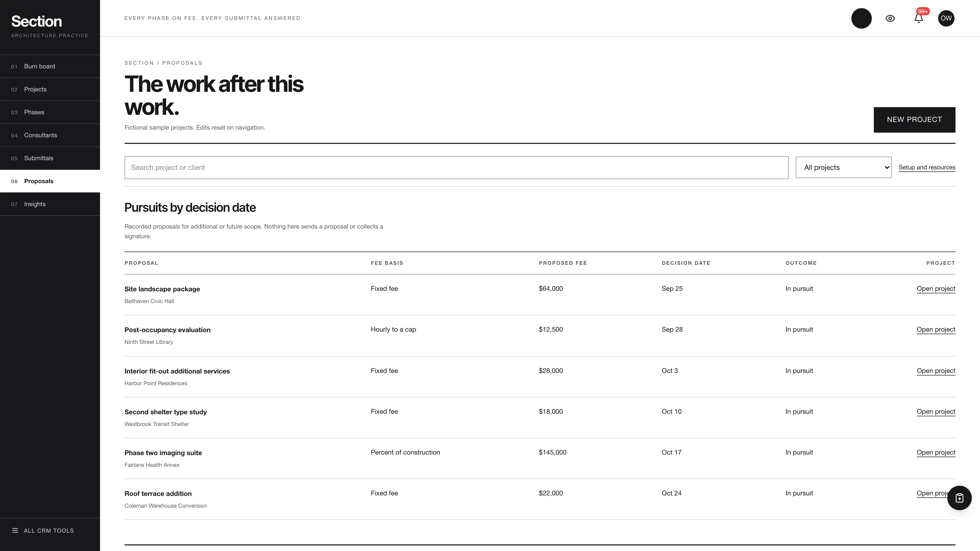This screenshot has width=980, height=551.
Task: Click the Project column header
Action: point(940,263)
